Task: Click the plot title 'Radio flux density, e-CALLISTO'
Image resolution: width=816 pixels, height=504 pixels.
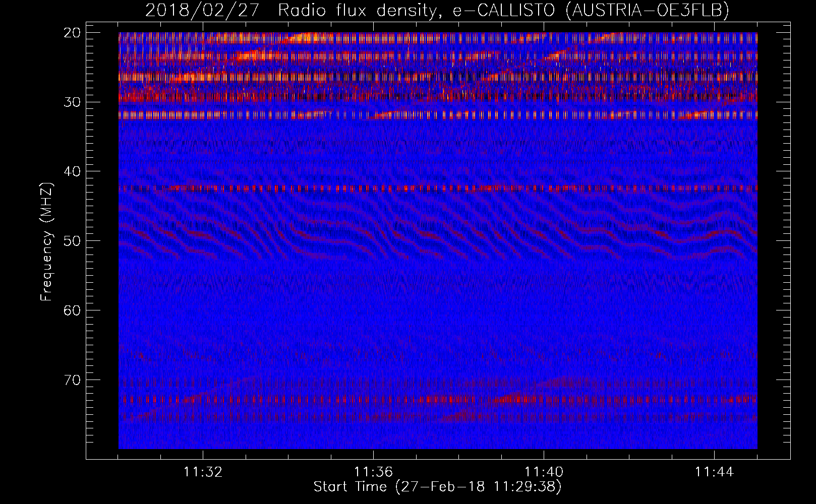Action: click(417, 10)
